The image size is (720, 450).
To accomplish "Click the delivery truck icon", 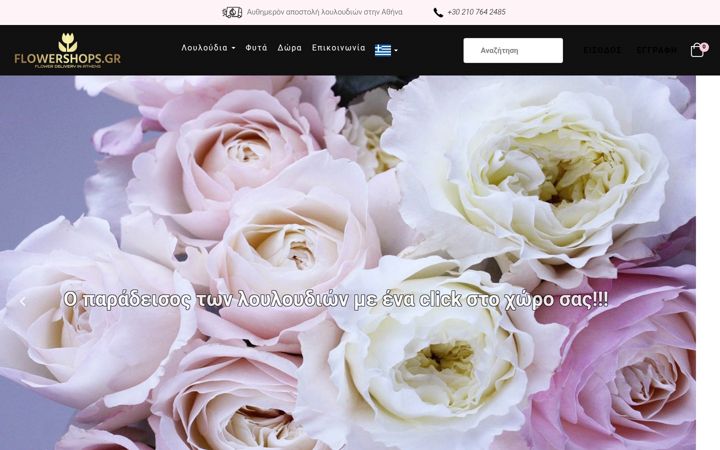I will 232,12.
